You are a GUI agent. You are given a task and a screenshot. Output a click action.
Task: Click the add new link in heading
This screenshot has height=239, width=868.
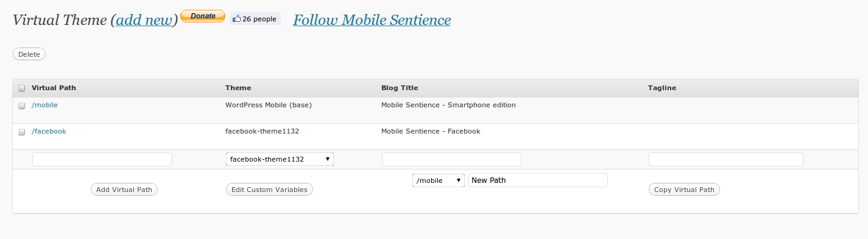tap(144, 20)
